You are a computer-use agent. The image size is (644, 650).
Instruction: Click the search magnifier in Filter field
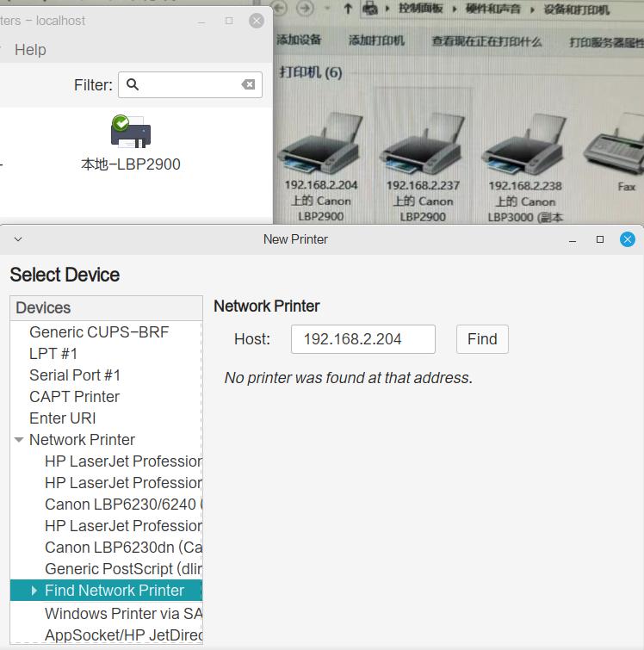pos(133,84)
